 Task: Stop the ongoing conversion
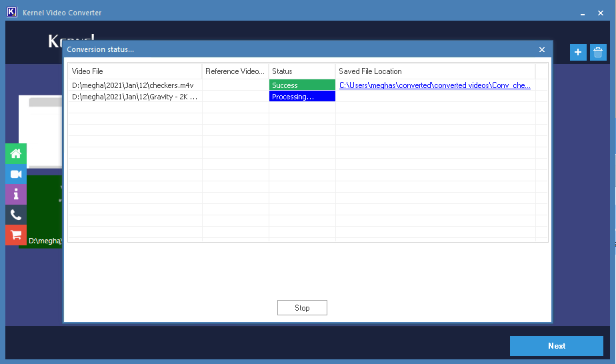pos(302,308)
